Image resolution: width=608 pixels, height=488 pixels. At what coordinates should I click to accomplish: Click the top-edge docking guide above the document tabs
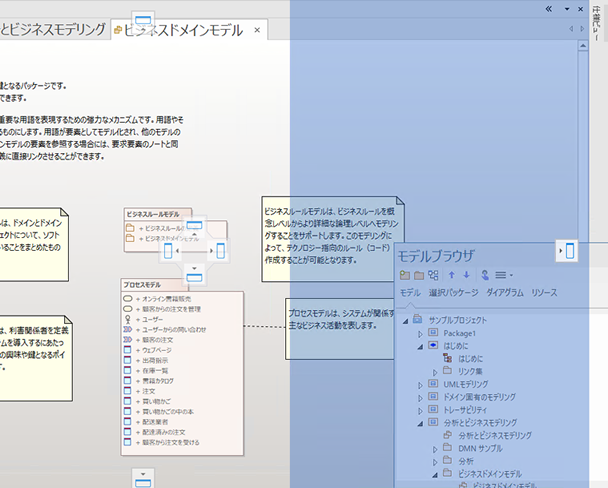click(143, 21)
